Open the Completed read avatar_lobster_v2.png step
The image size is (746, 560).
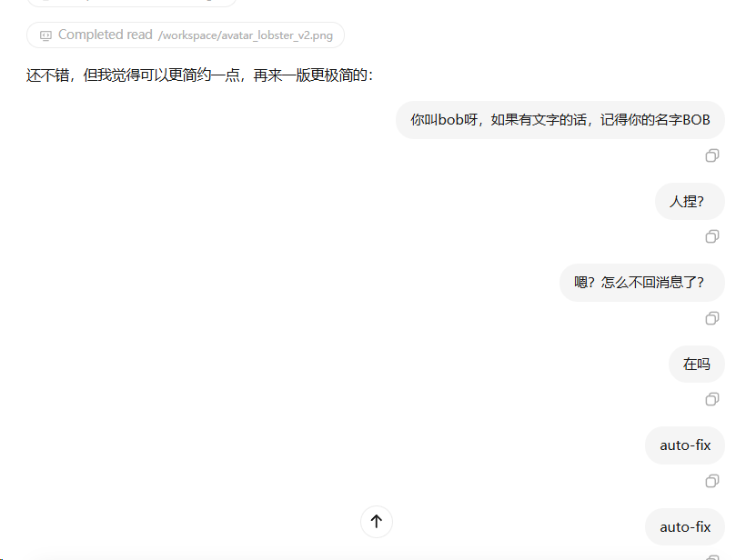click(x=186, y=35)
